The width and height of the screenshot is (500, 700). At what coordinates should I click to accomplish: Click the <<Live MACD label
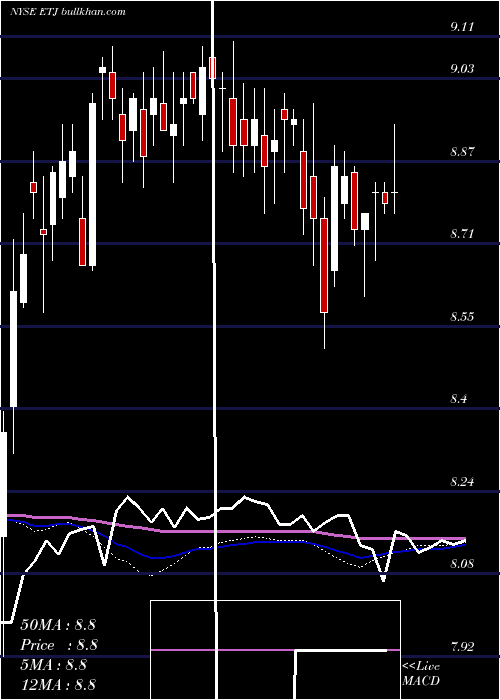pos(421,673)
